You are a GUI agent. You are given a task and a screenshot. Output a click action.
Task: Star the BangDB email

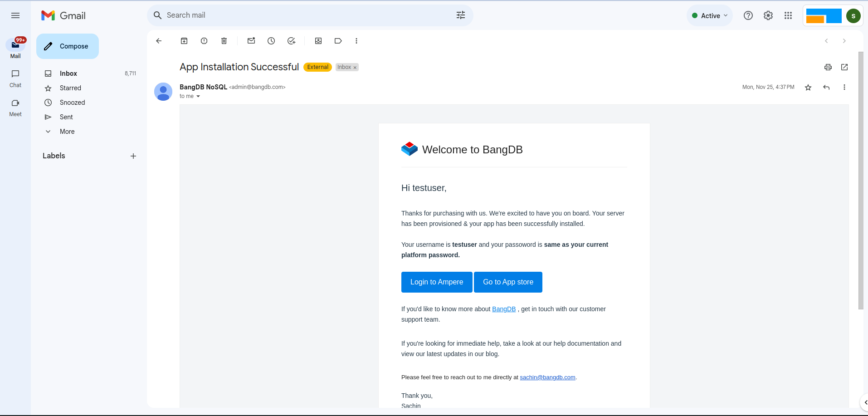[808, 88]
